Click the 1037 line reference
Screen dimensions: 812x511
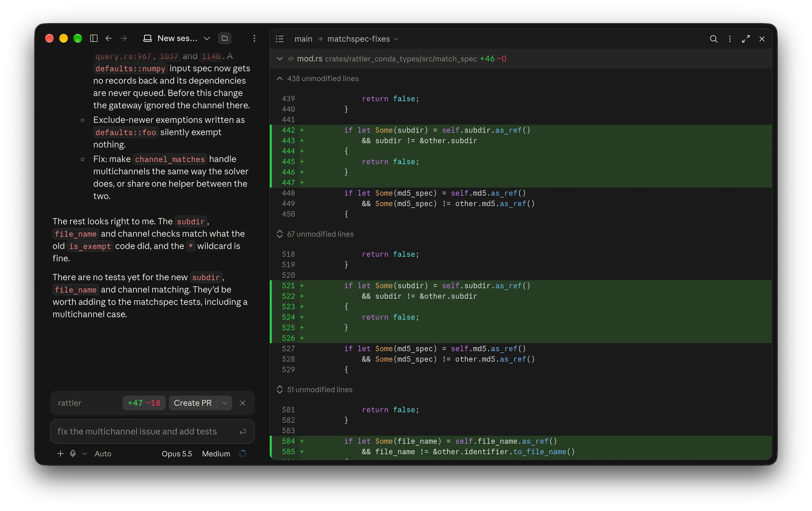(x=169, y=56)
